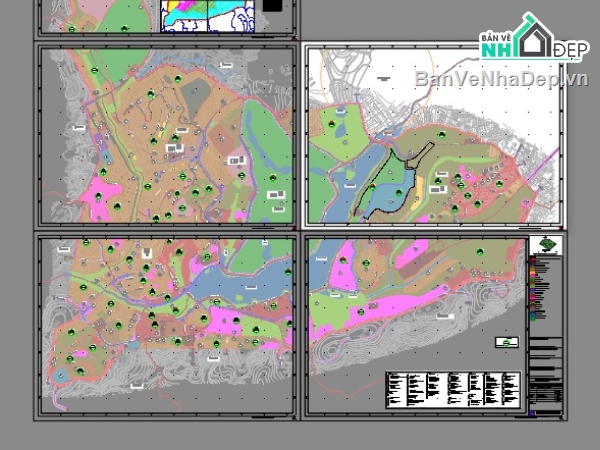This screenshot has width=600, height=450.
Task: Click the green diamond emblem above the legend
Action: tap(546, 246)
